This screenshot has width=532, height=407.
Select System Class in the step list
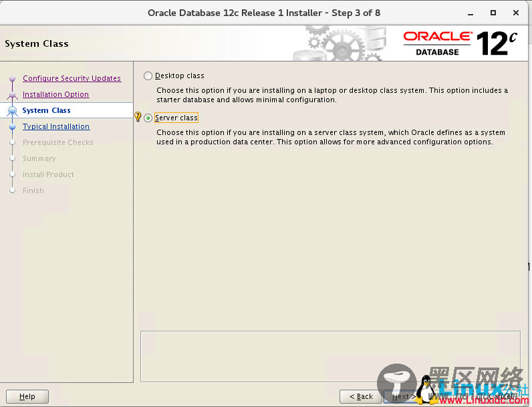[47, 110]
